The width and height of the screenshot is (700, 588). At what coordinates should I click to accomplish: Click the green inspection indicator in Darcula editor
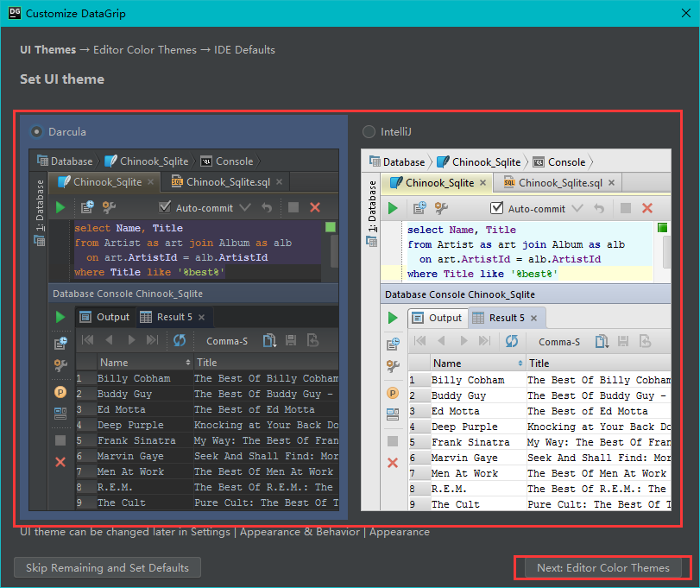pos(331,227)
